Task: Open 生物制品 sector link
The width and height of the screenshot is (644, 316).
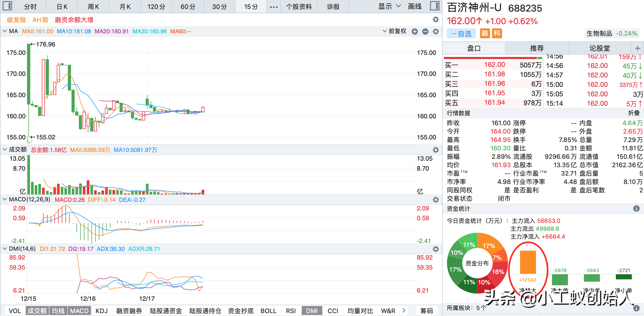Action: (612, 33)
